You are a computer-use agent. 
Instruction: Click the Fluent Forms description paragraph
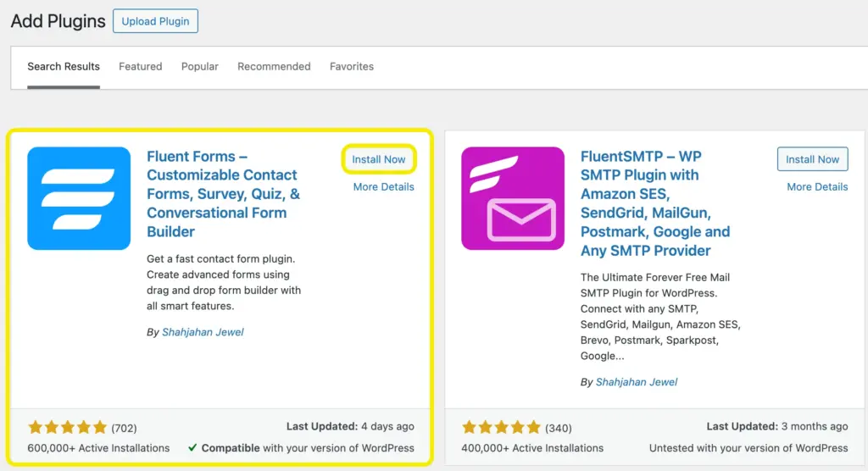tap(224, 282)
